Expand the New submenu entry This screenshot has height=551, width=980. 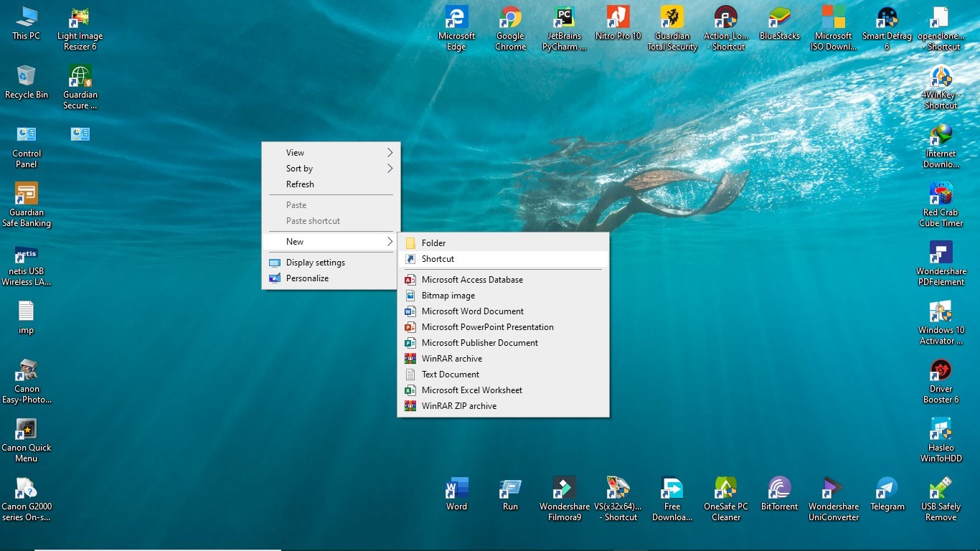331,242
